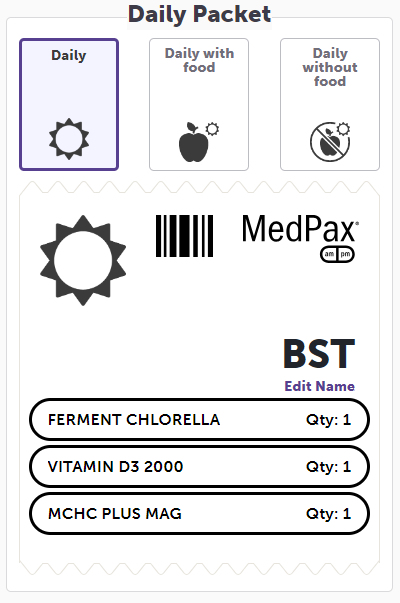
Task: Click the barcode graphic on packet
Action: 184,236
